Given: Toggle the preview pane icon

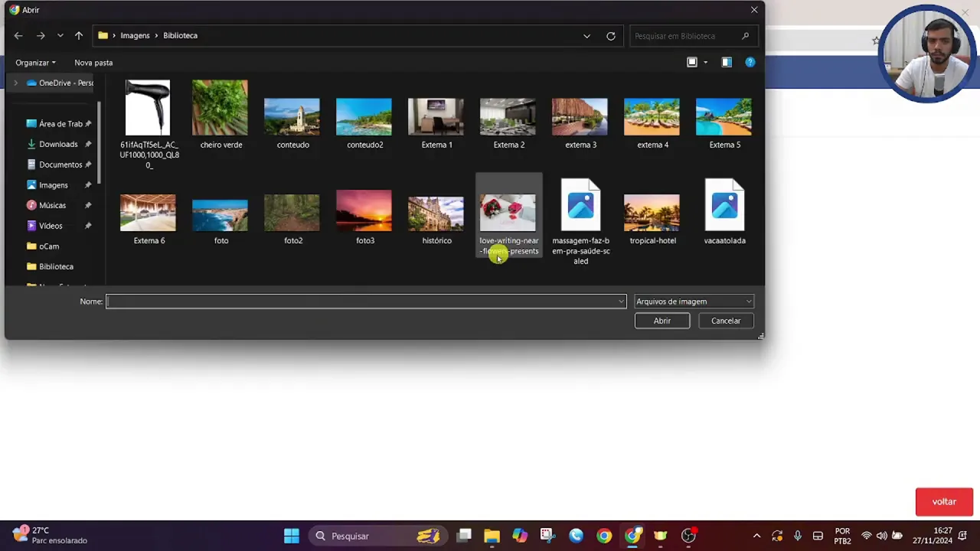Looking at the screenshot, I should coord(727,63).
